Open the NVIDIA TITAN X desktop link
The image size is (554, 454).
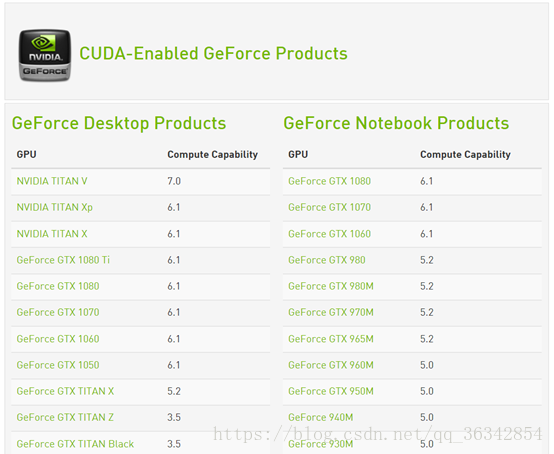coord(52,234)
